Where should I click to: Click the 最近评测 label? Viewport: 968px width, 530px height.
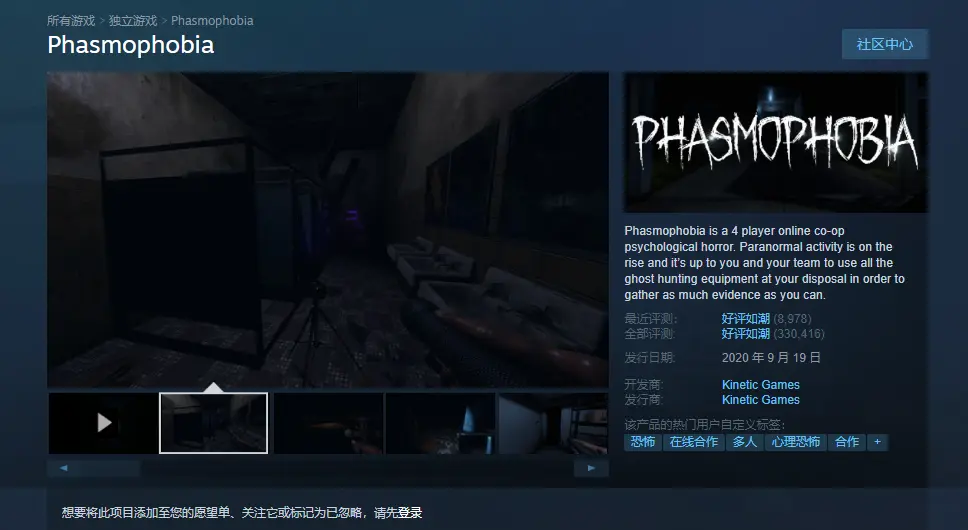[651, 319]
